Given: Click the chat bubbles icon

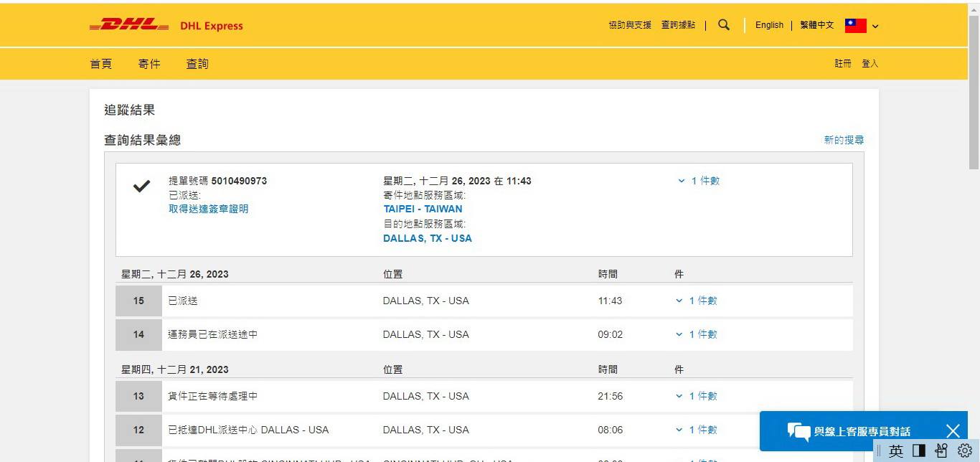Looking at the screenshot, I should click(x=798, y=431).
